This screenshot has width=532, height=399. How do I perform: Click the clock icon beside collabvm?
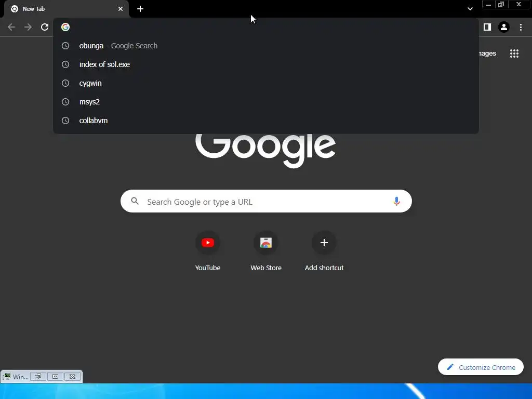pyautogui.click(x=65, y=121)
